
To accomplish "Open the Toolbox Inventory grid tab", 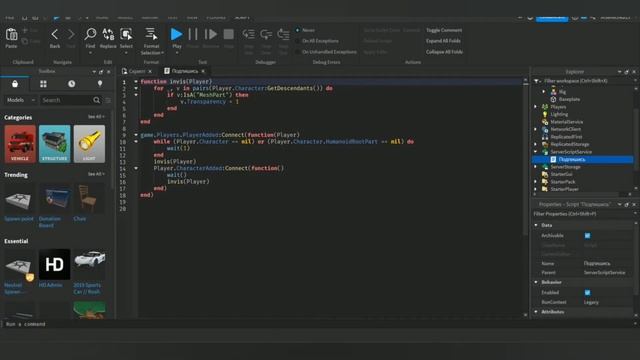I will click(43, 84).
